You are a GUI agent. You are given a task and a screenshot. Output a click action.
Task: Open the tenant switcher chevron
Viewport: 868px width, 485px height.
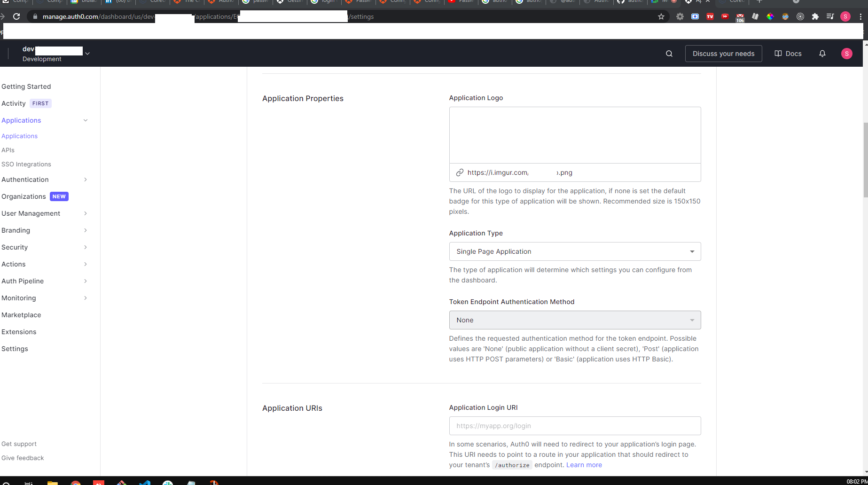pyautogui.click(x=87, y=54)
